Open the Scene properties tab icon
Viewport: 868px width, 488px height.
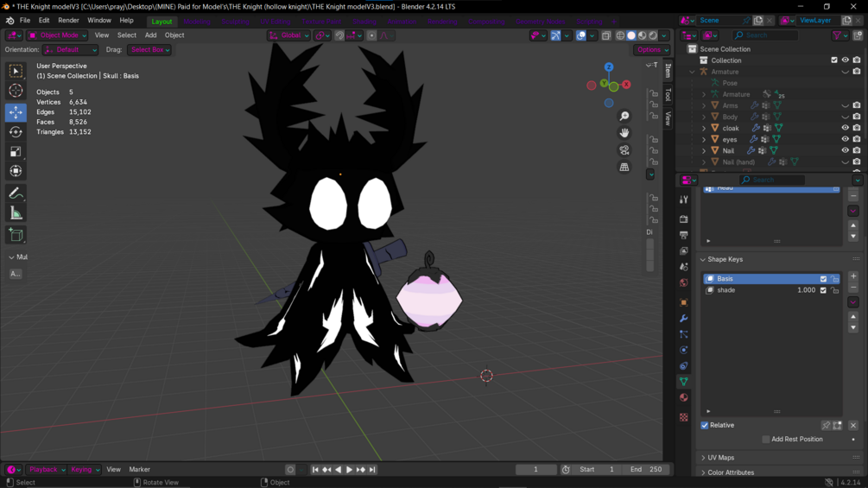pos(684,267)
